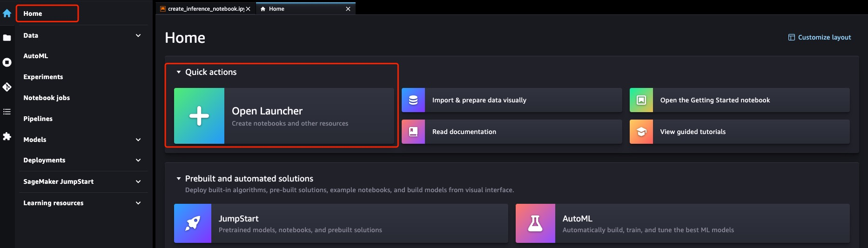Click the Home icon in the left sidebar
The height and width of the screenshot is (248, 868).
(7, 13)
